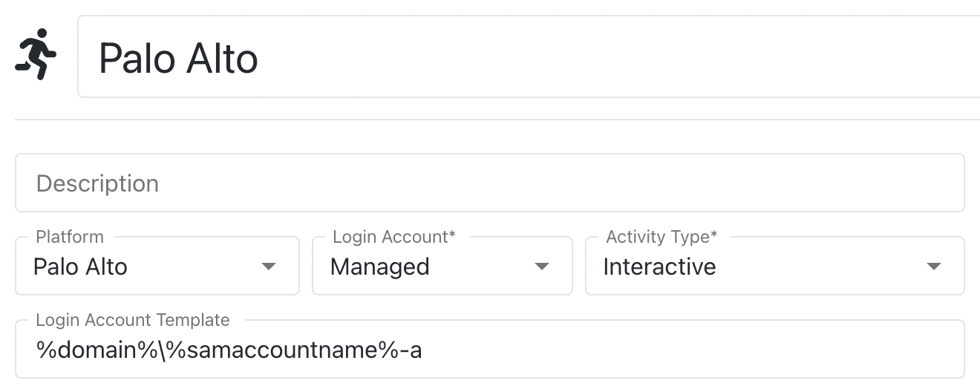Open the Activity Type dropdown arrow

tap(934, 267)
